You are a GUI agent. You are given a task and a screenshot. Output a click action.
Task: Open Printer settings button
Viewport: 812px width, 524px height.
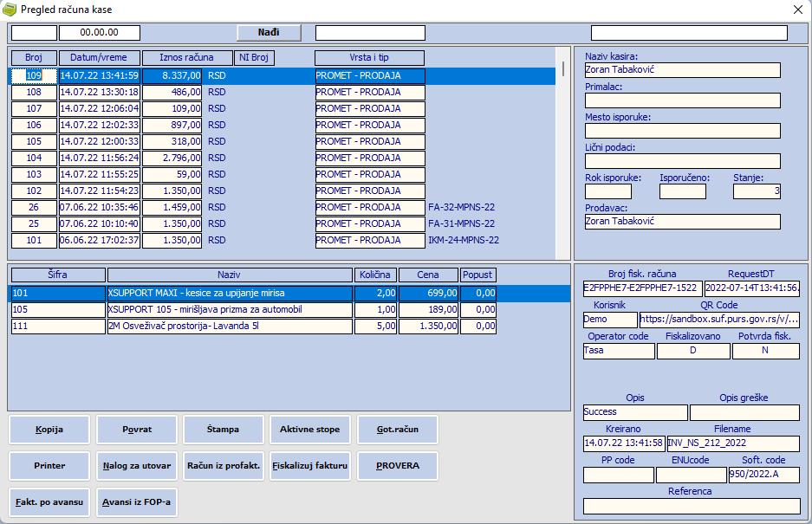coord(49,465)
